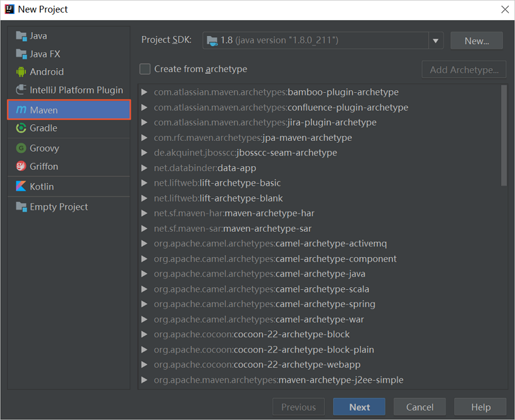This screenshot has width=515, height=420.
Task: Select Java FX project type label
Action: tap(45, 54)
